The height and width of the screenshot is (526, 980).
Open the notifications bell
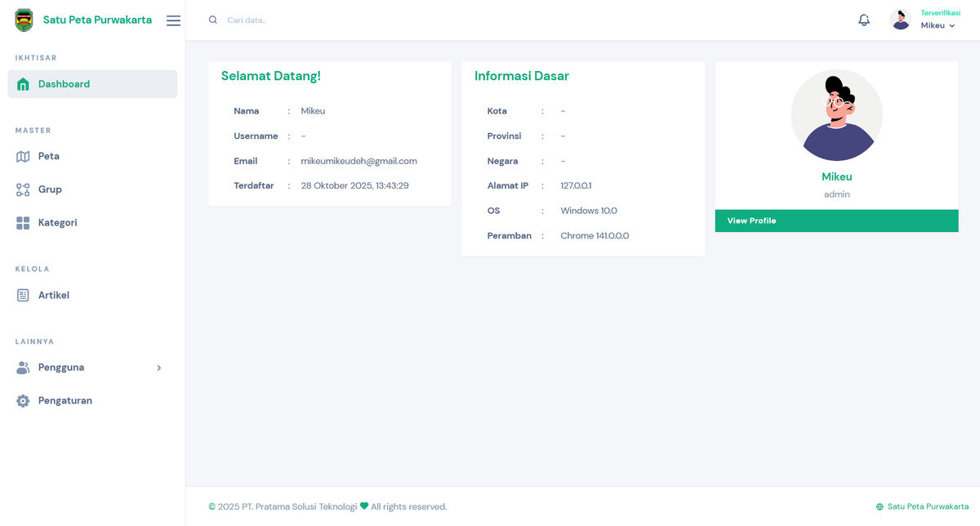point(864,20)
